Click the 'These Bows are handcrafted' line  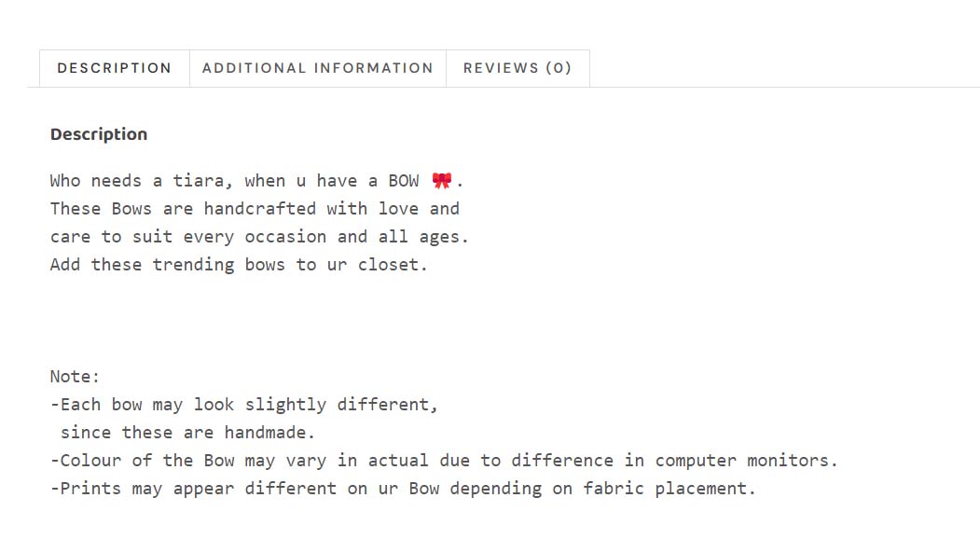coord(255,209)
